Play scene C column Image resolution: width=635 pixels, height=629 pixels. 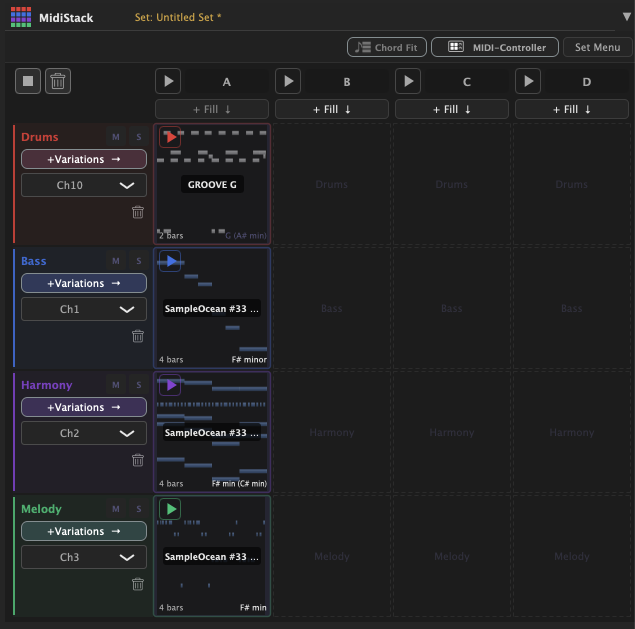[x=408, y=81]
